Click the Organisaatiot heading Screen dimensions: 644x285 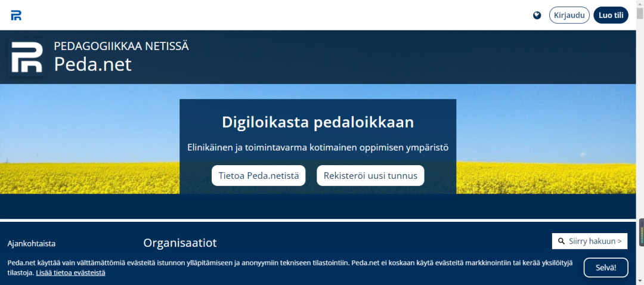(x=180, y=243)
